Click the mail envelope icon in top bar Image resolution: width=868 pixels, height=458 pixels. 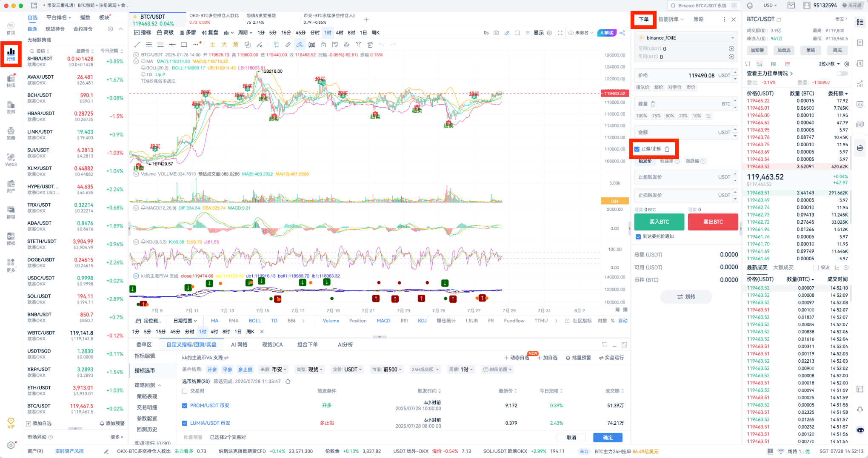click(791, 6)
